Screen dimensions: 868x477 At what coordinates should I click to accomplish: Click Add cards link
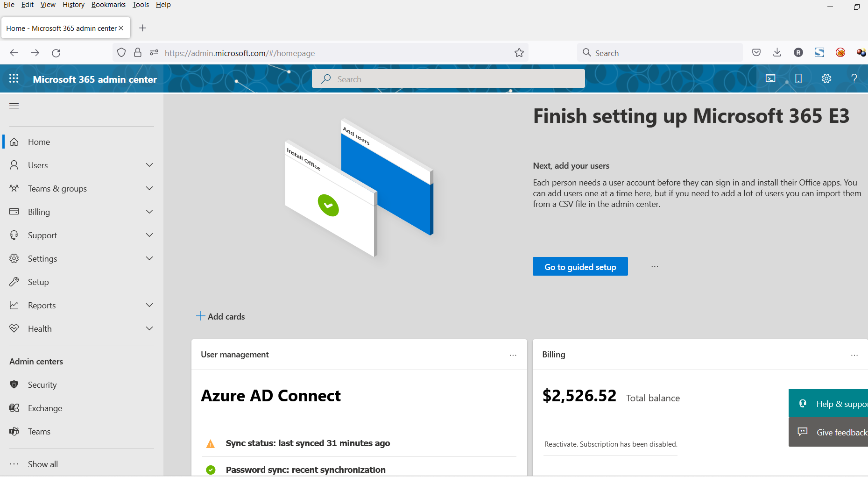pyautogui.click(x=220, y=316)
